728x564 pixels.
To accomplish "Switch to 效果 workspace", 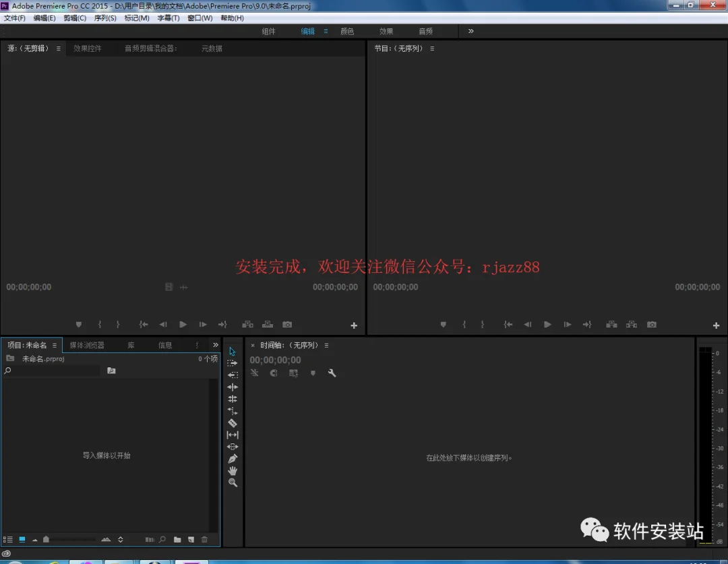I will [386, 31].
